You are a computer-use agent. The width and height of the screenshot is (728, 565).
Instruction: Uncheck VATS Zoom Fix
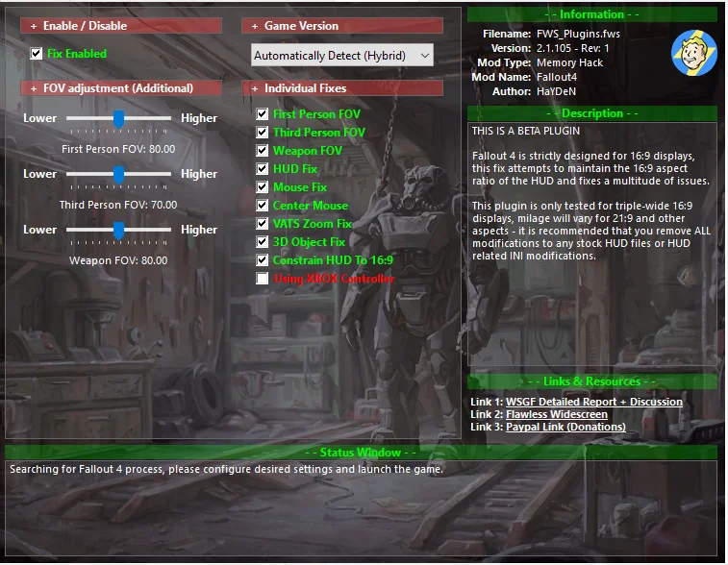coord(263,224)
